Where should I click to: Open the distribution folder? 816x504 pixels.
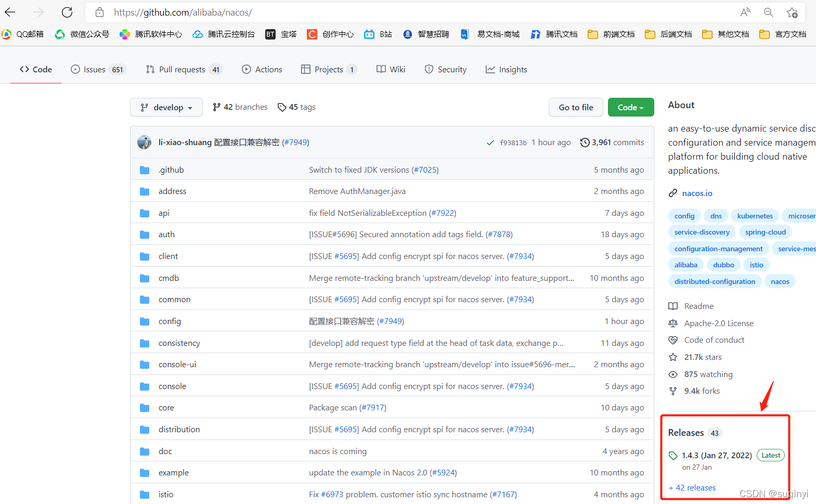tap(179, 429)
